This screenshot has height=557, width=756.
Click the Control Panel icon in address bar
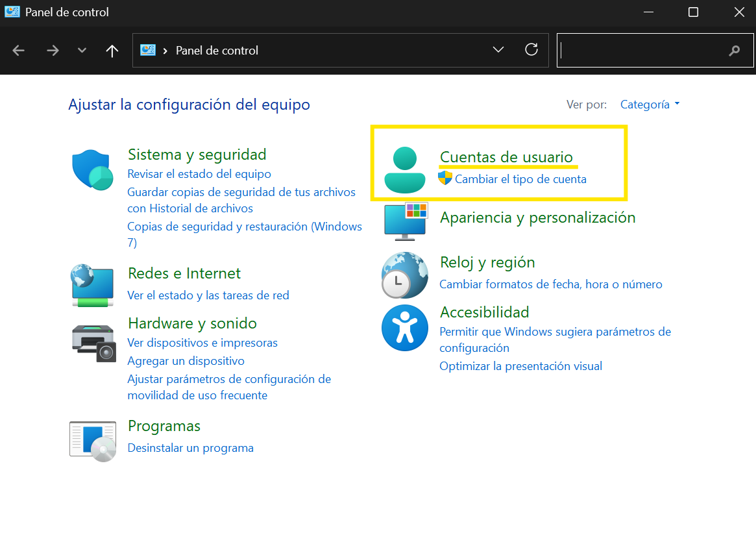tap(148, 49)
